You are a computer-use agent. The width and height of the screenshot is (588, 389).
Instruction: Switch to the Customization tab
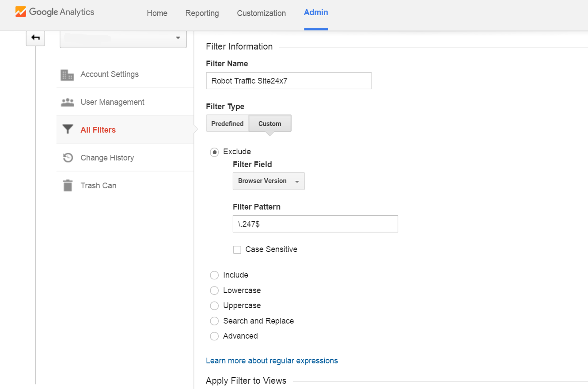[261, 13]
